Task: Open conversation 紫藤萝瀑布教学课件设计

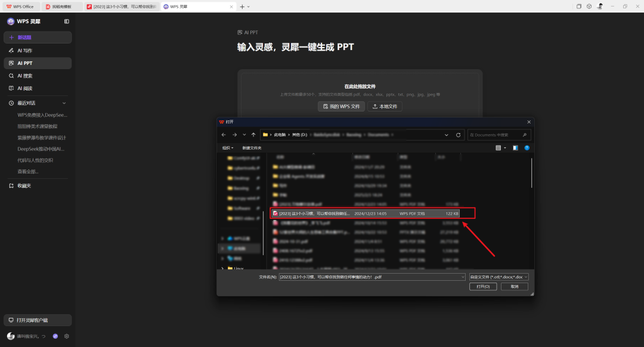Action: (42, 138)
